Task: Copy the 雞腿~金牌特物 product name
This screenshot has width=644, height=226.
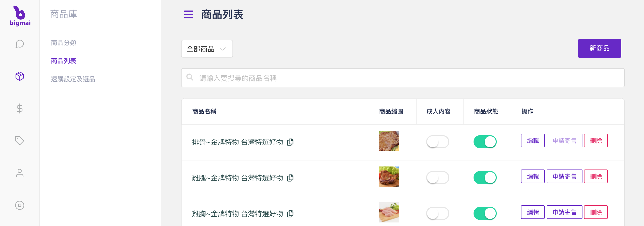Action: click(290, 178)
